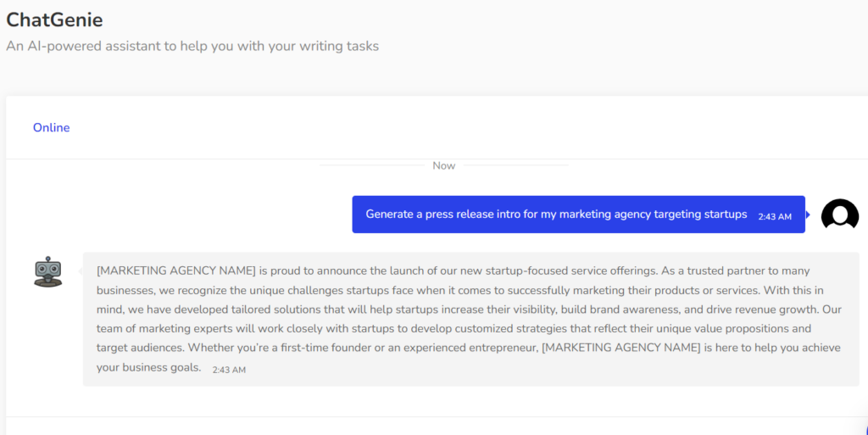Viewport: 868px width, 435px height.
Task: Click the timestamp inside the blue message
Action: [x=775, y=217]
